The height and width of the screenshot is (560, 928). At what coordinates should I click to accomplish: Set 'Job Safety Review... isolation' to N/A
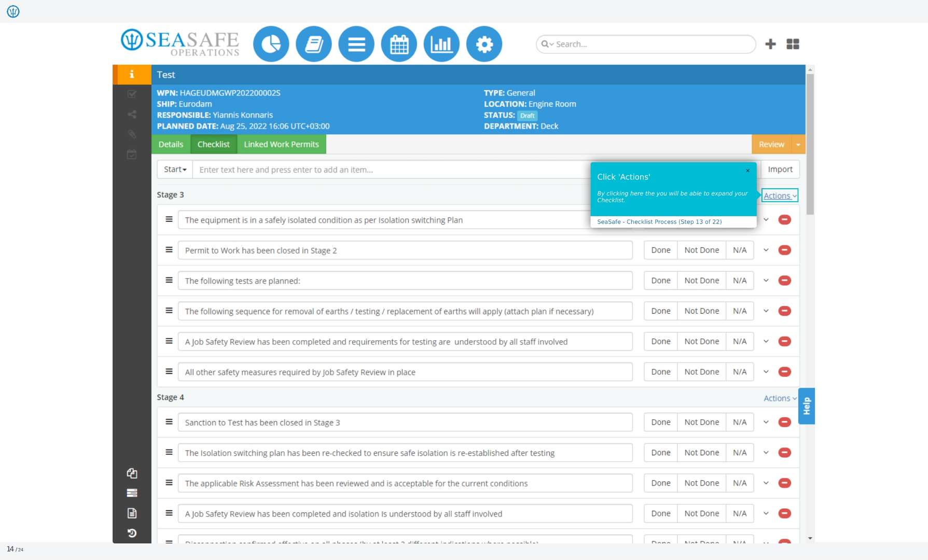point(740,513)
